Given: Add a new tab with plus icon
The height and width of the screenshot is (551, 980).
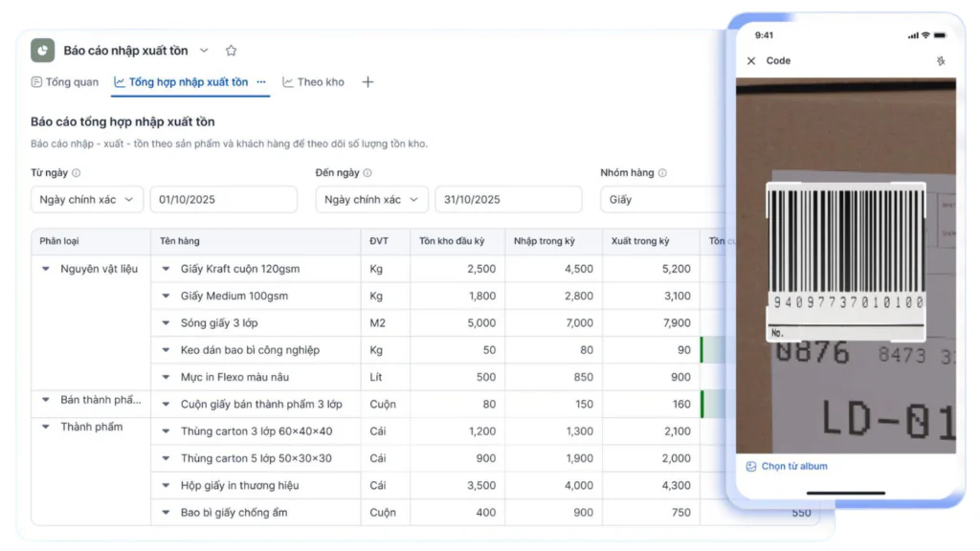Looking at the screenshot, I should point(367,82).
